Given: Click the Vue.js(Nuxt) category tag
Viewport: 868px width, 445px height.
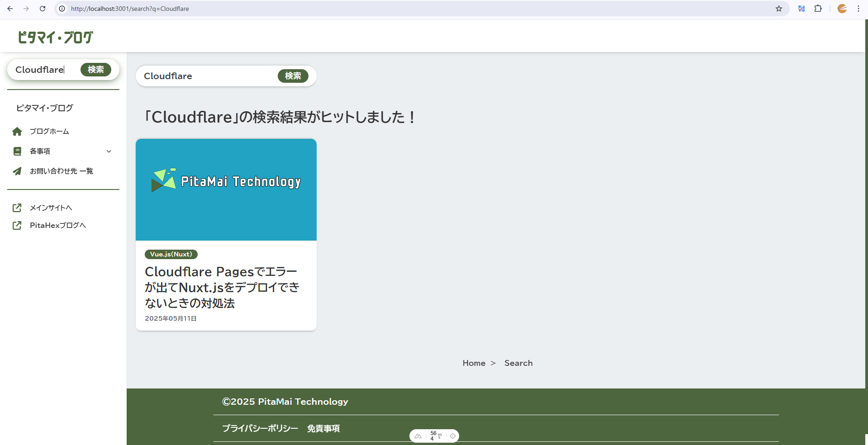Looking at the screenshot, I should [x=171, y=254].
